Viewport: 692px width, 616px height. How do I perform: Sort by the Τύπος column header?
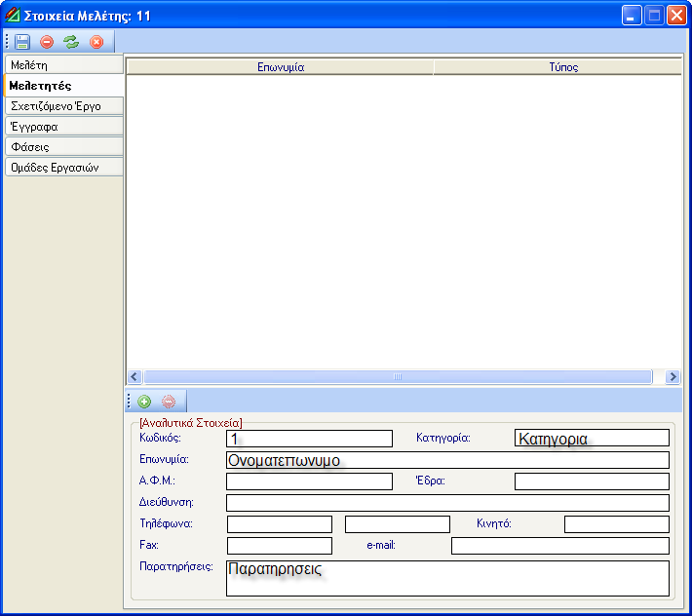(x=557, y=67)
